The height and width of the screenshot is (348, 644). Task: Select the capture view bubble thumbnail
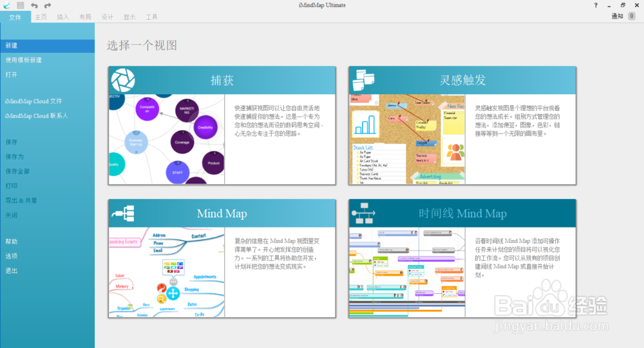[167, 139]
